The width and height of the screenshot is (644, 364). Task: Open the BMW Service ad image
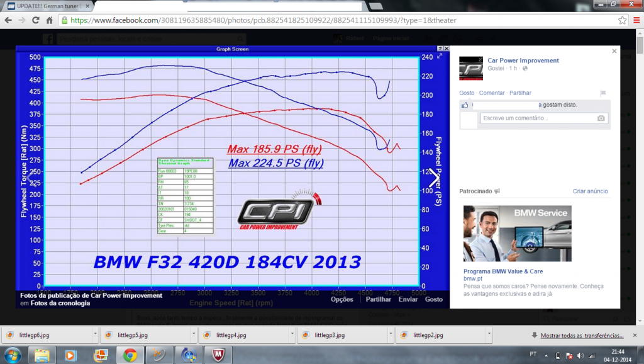coord(517,233)
